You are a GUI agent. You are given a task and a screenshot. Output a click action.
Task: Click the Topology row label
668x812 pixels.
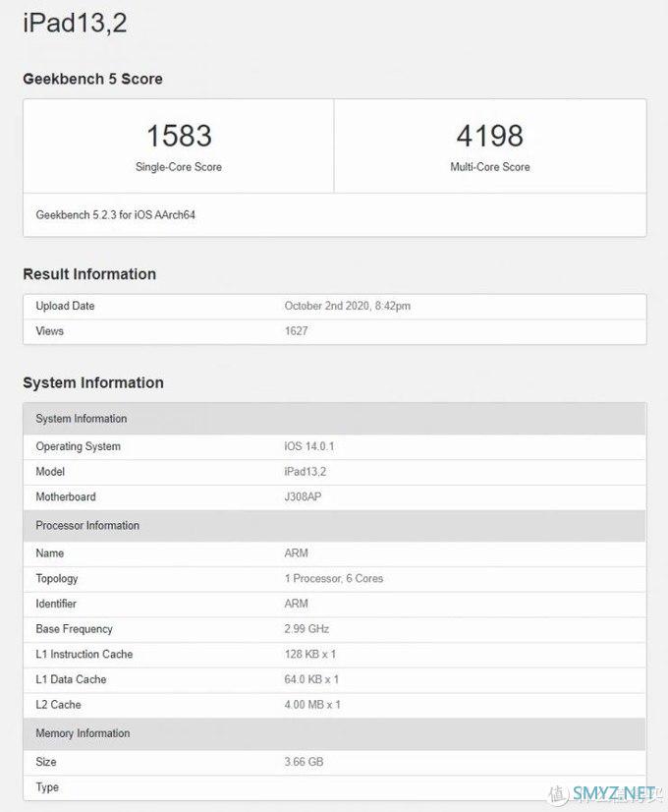[x=57, y=579]
